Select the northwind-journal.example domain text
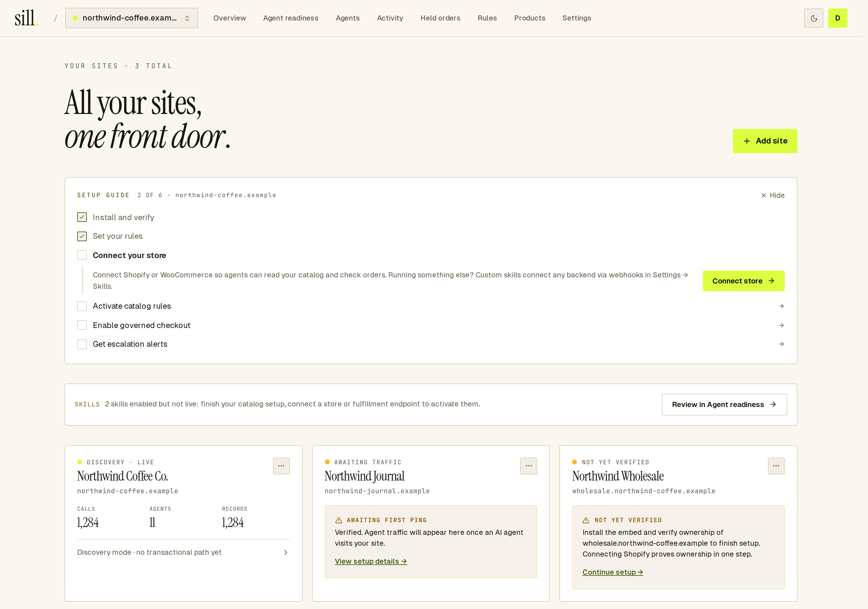 (x=377, y=491)
